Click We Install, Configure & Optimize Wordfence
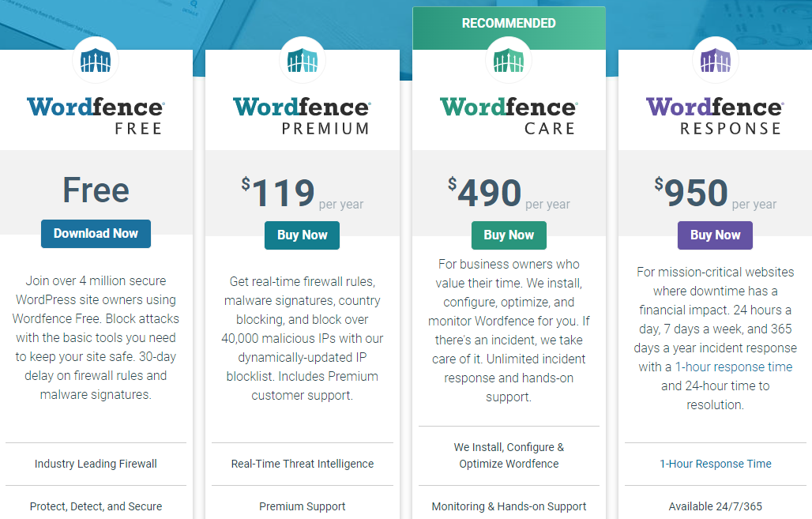812x519 pixels. [509, 453]
